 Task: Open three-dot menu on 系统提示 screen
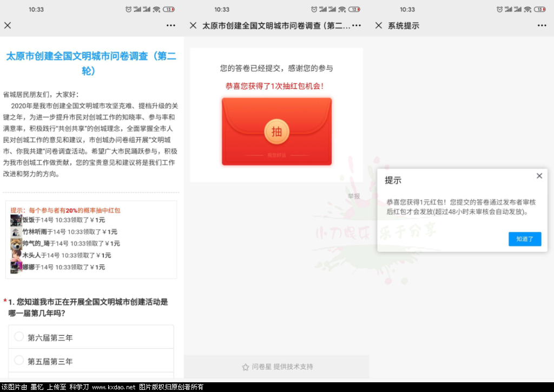[542, 25]
